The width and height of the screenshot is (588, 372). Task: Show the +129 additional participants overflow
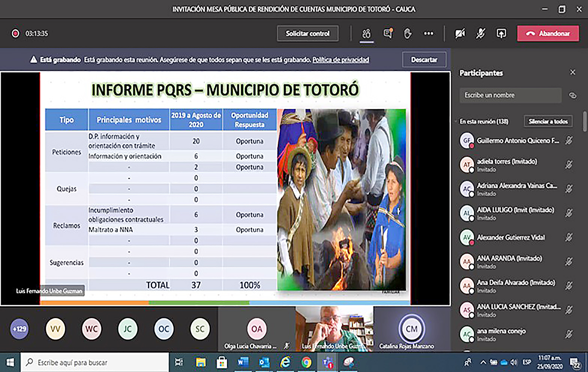(x=19, y=329)
